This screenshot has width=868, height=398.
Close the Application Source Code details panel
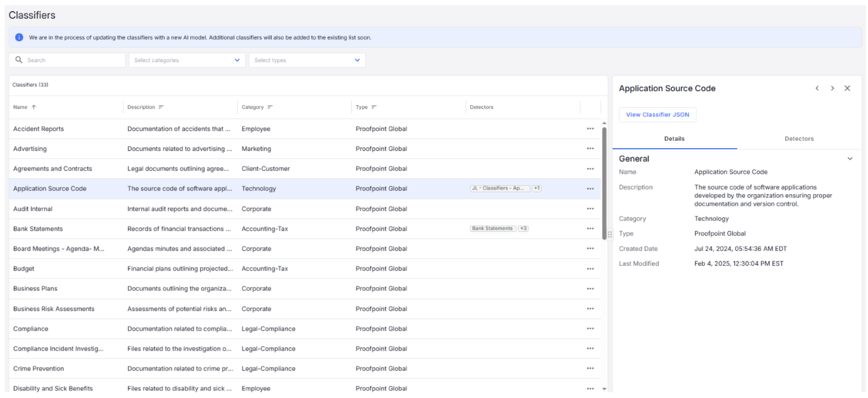click(x=847, y=88)
